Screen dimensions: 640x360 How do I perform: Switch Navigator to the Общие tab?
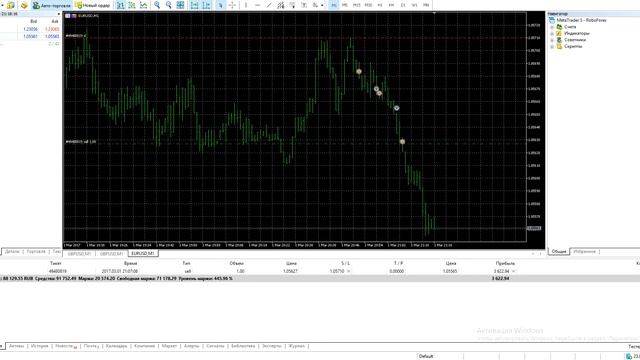pos(559,251)
